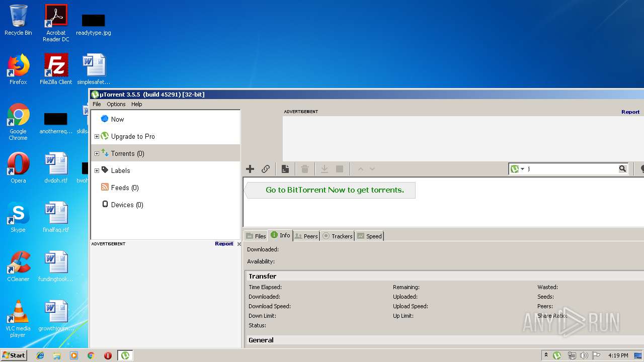The image size is (644, 362).
Task: Click the Action Center flag tray icon
Action: (x=596, y=355)
